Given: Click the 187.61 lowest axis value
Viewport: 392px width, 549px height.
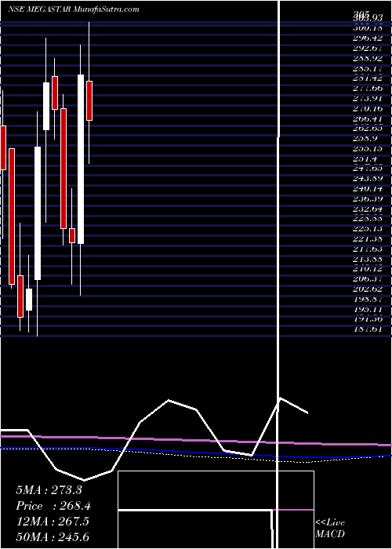Looking at the screenshot, I should [368, 329].
